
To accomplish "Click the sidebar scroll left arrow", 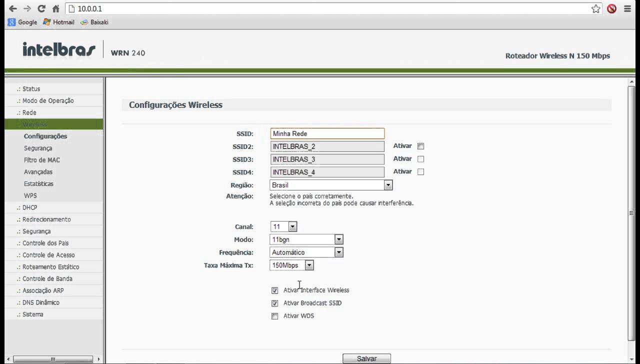I will (x=7, y=359).
